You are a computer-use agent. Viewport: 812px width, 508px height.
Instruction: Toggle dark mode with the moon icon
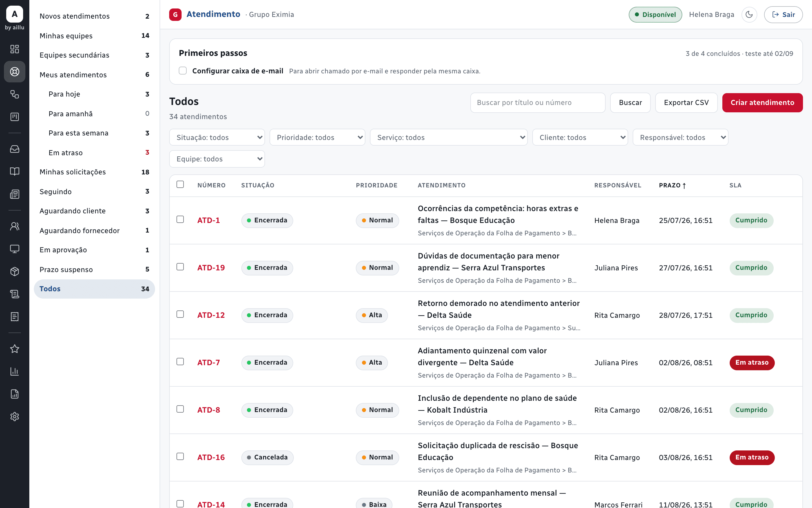pos(749,14)
